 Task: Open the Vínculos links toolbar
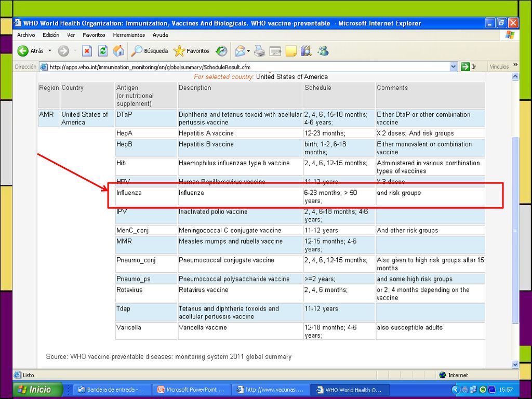pos(499,67)
